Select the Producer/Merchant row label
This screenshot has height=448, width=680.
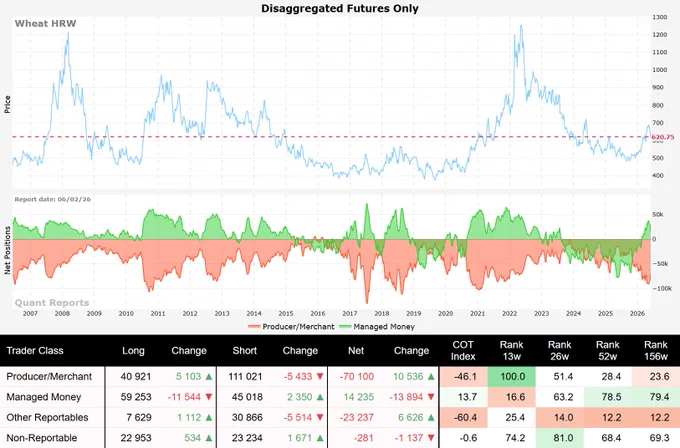point(49,376)
